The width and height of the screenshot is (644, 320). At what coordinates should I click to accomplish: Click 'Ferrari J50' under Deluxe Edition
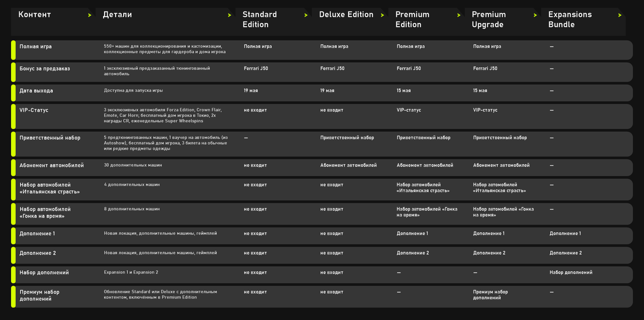333,68
